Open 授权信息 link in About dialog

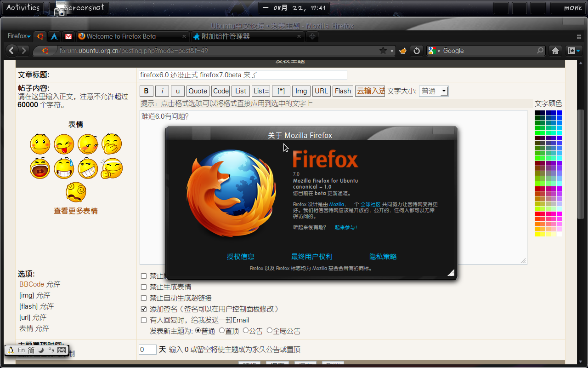coord(240,257)
